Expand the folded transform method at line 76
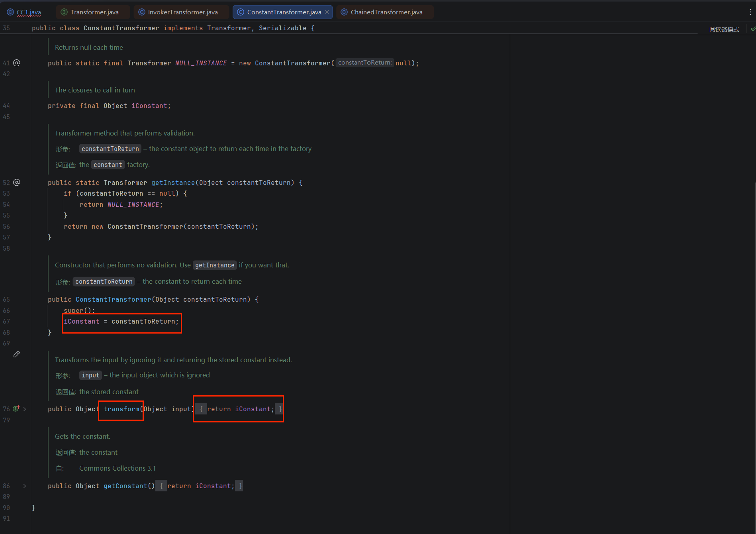756x534 pixels. [25, 409]
